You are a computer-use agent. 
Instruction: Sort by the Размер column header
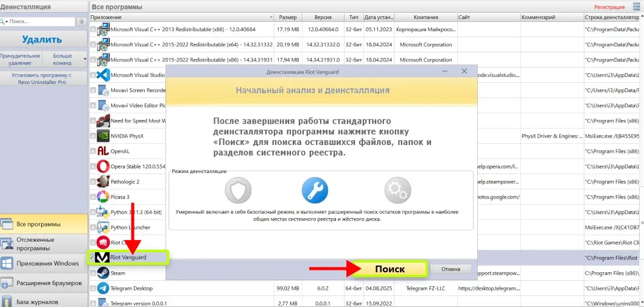pyautogui.click(x=288, y=17)
